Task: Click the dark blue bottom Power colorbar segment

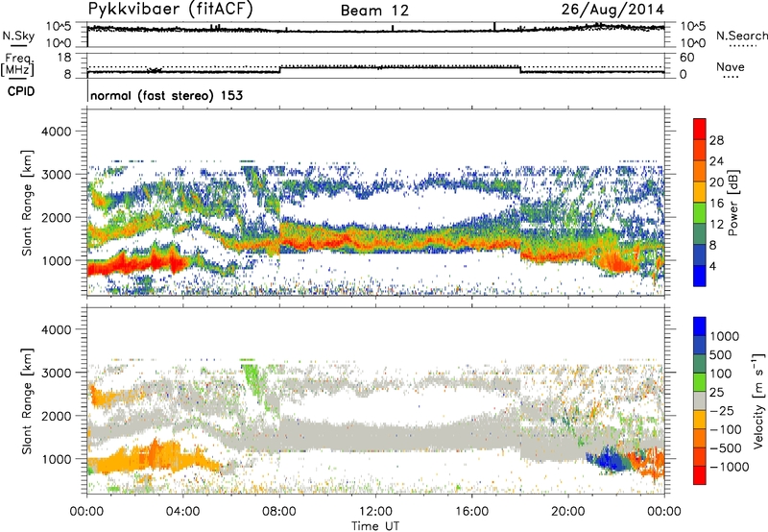Action: point(700,276)
